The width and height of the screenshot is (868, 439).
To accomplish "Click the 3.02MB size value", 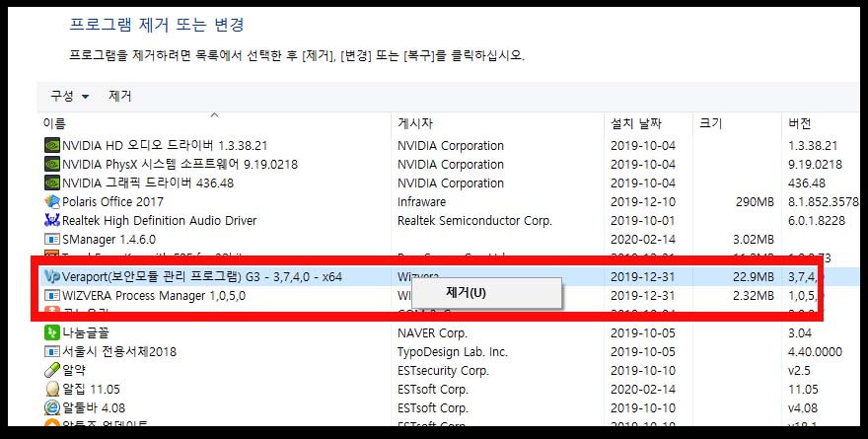I will pyautogui.click(x=753, y=239).
